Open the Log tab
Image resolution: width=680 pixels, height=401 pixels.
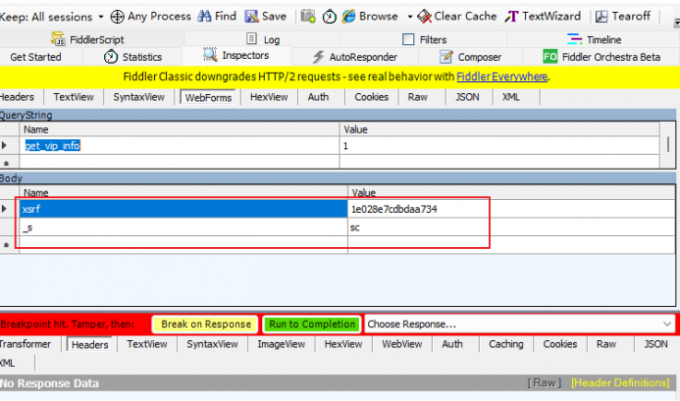[263, 39]
